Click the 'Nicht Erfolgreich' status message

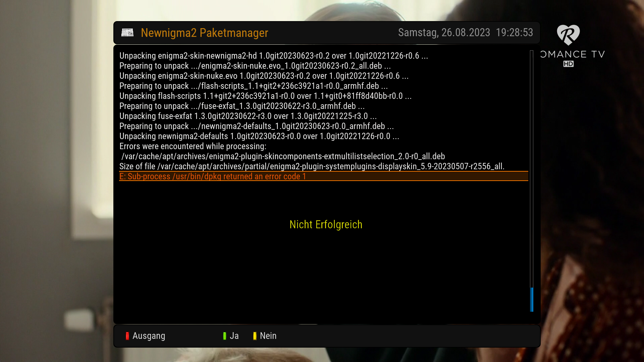(x=326, y=225)
